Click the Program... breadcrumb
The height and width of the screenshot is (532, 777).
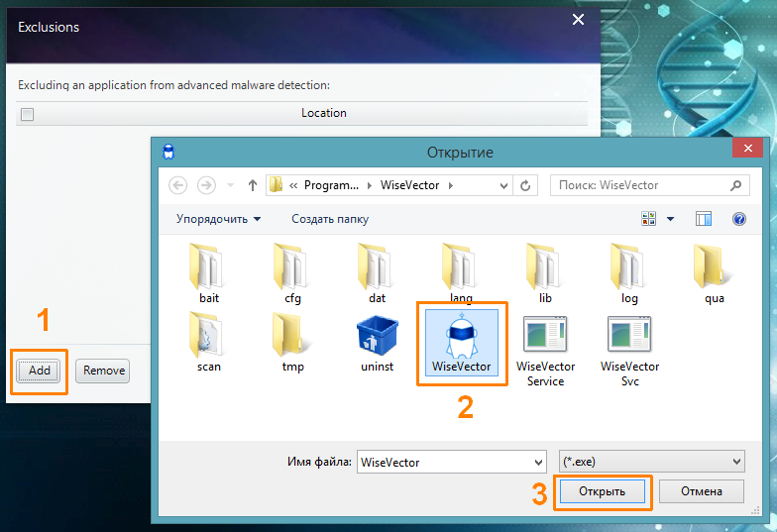331,184
